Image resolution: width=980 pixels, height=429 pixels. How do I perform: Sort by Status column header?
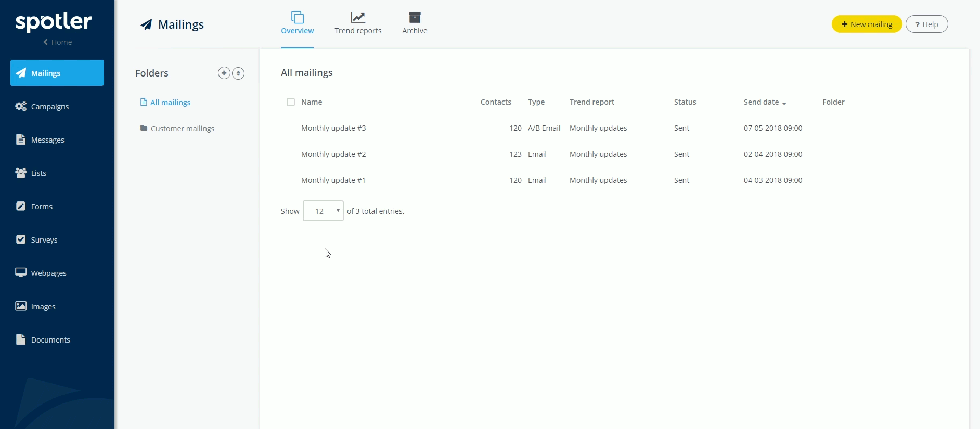coord(685,102)
